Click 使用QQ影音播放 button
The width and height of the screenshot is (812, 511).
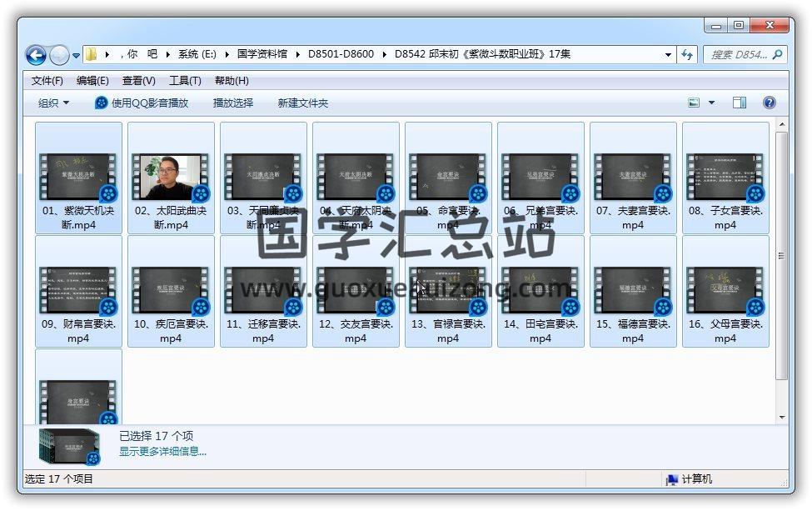point(142,103)
